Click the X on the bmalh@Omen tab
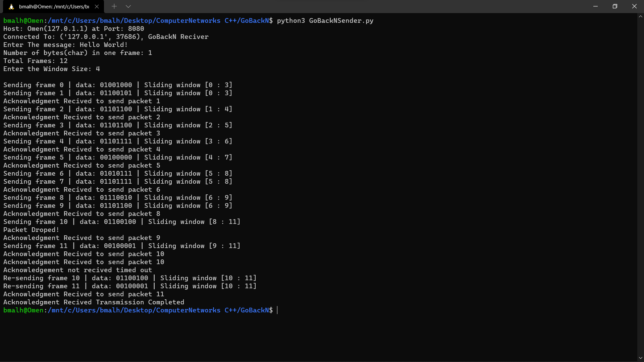Image resolution: width=644 pixels, height=362 pixels. pos(97,6)
